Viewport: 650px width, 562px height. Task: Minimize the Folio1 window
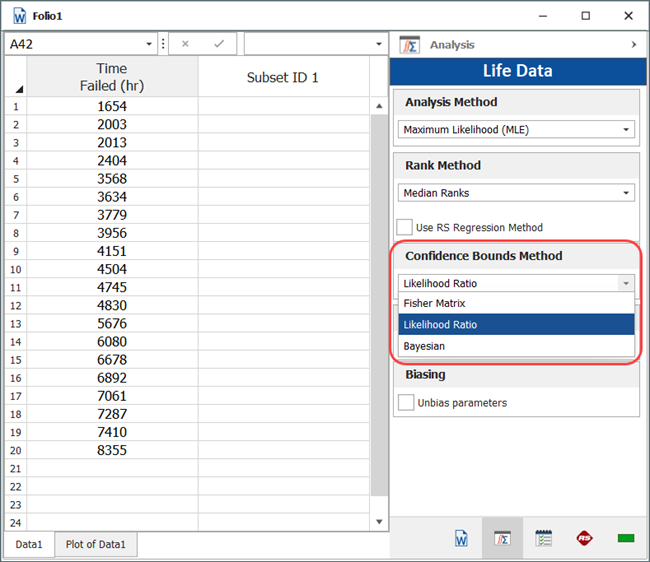(543, 16)
